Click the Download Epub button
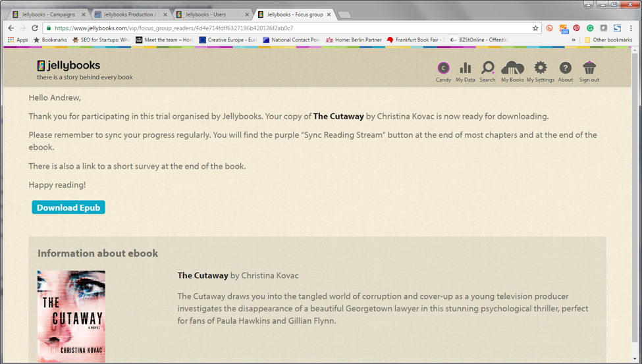This screenshot has width=642, height=364. click(x=68, y=207)
